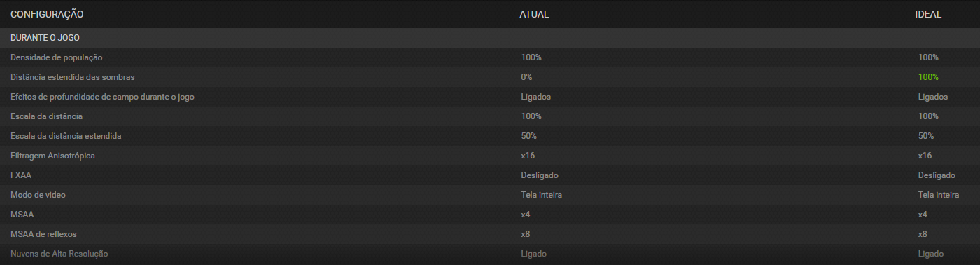Select the FXAA setting row
Viewport: 980px width, 265px height.
[x=490, y=175]
